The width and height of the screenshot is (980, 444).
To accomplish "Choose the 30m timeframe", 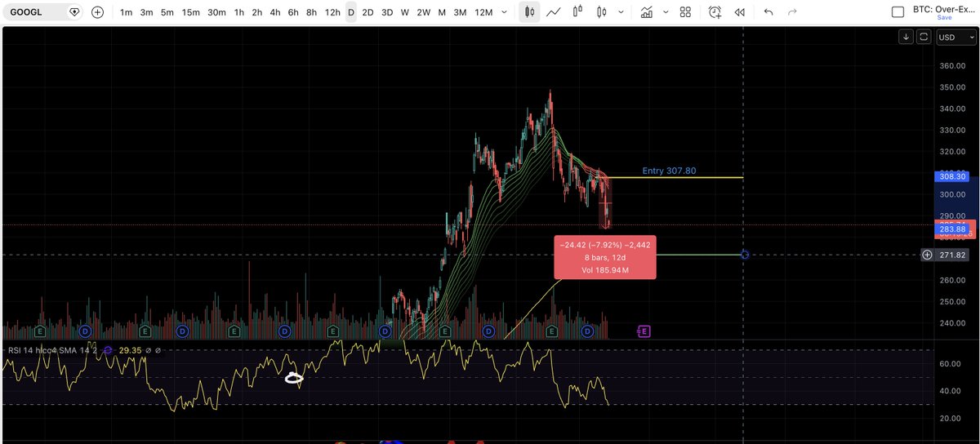I will coord(216,12).
